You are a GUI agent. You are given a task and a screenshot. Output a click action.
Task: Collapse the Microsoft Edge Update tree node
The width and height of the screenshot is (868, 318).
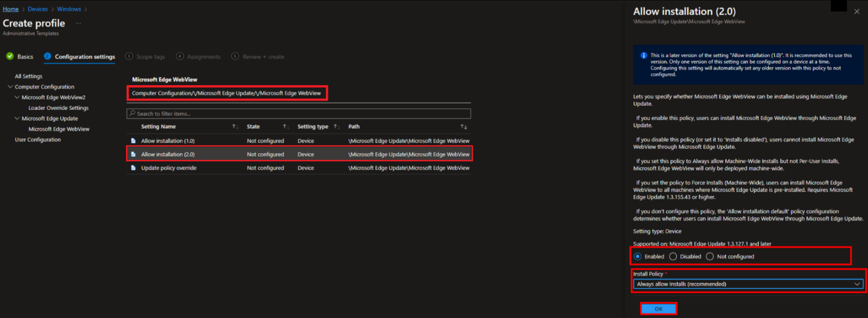(x=17, y=119)
